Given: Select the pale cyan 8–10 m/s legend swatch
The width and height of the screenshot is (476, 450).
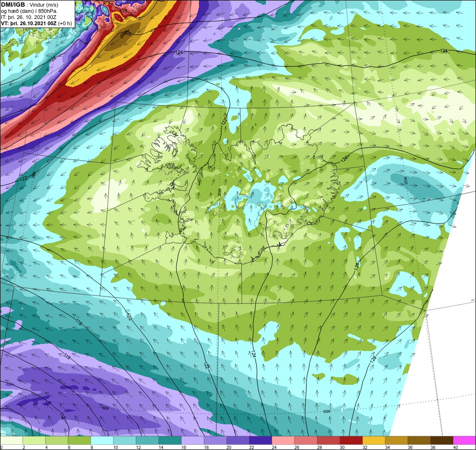Looking at the screenshot, I should (x=102, y=440).
